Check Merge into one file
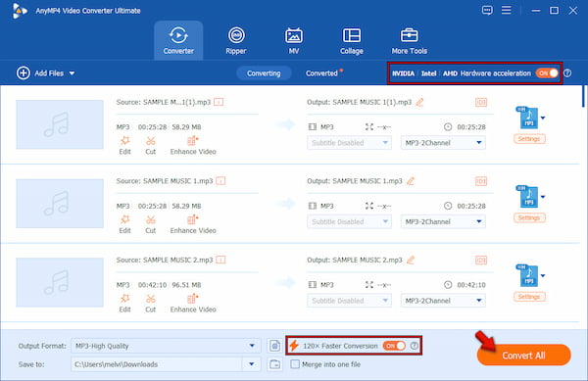The image size is (588, 381). (x=295, y=364)
